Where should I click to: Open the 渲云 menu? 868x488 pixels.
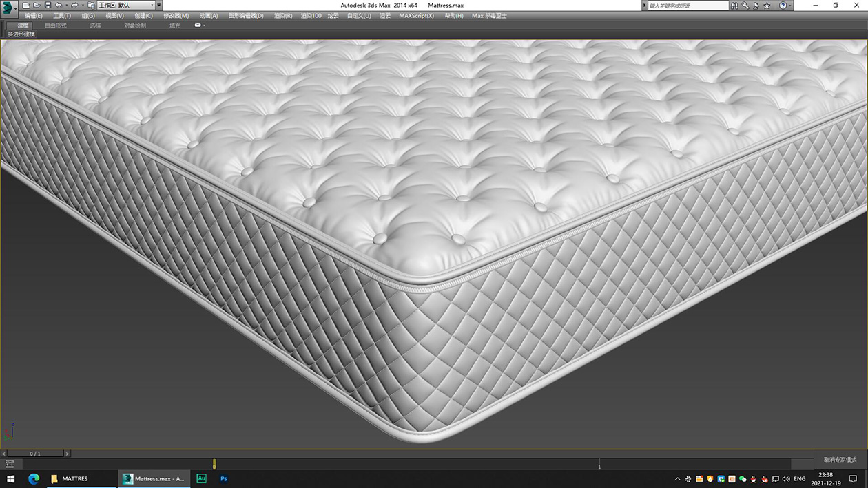point(385,16)
